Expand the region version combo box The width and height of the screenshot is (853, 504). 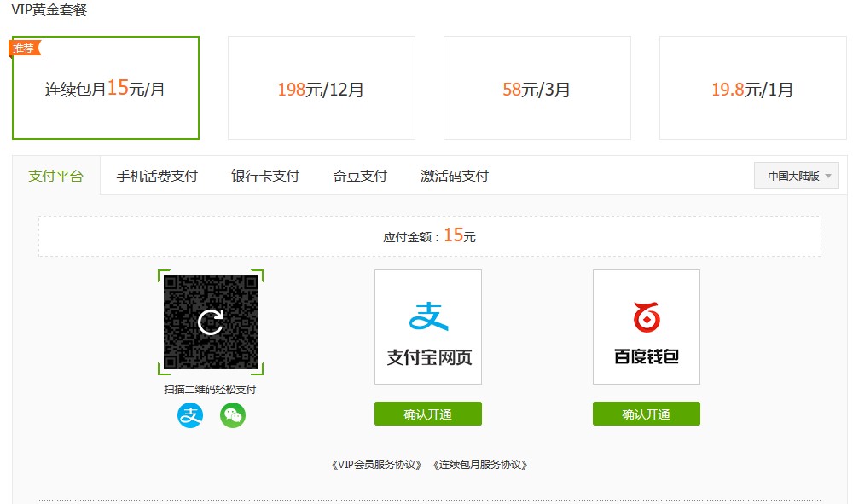click(796, 176)
